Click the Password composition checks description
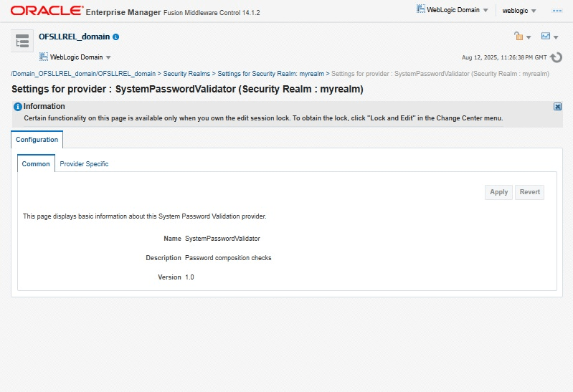The height and width of the screenshot is (392, 573). point(228,258)
